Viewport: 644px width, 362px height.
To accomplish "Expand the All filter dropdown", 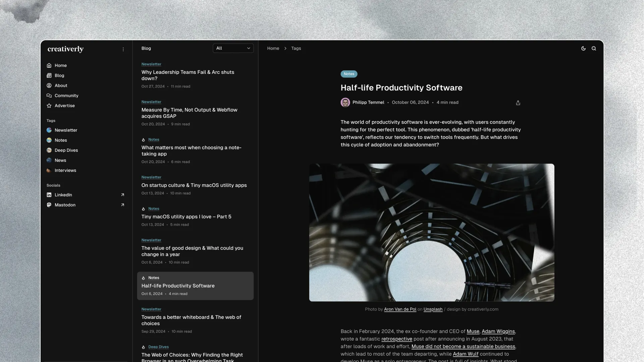I will point(233,48).
